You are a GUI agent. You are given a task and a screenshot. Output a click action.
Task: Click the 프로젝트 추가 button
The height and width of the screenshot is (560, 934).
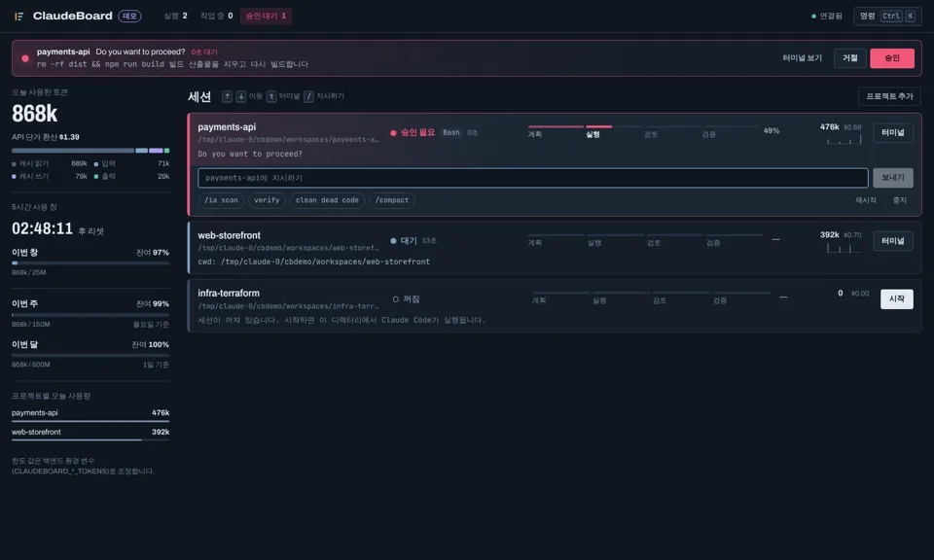889,96
